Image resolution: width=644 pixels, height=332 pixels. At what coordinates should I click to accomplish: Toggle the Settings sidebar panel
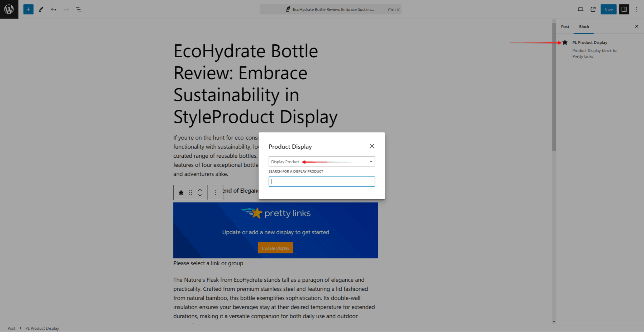pyautogui.click(x=624, y=9)
